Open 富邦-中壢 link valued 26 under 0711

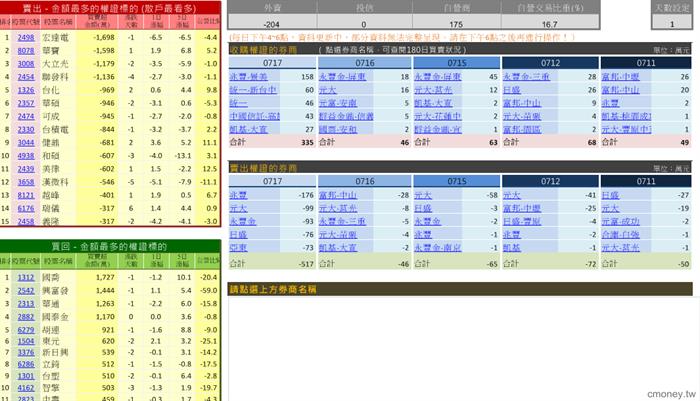click(621, 77)
